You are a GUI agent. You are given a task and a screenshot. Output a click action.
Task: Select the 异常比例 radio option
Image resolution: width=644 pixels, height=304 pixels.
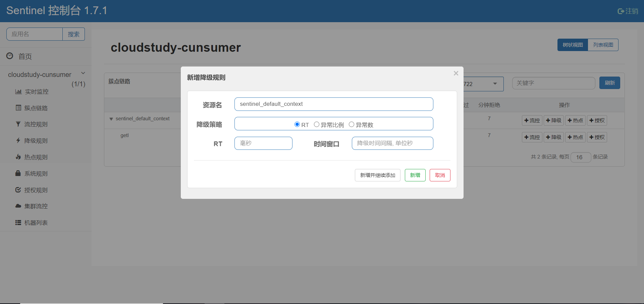[x=316, y=124]
